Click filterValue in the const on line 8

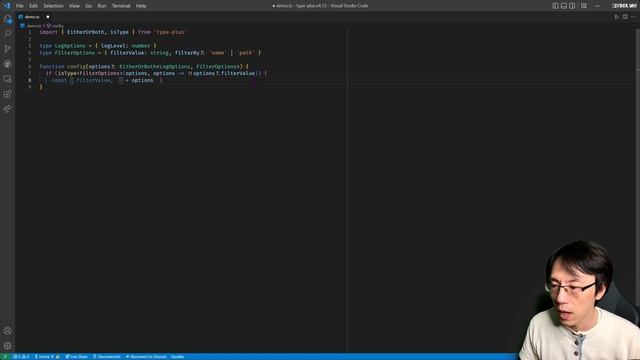pyautogui.click(x=93, y=80)
